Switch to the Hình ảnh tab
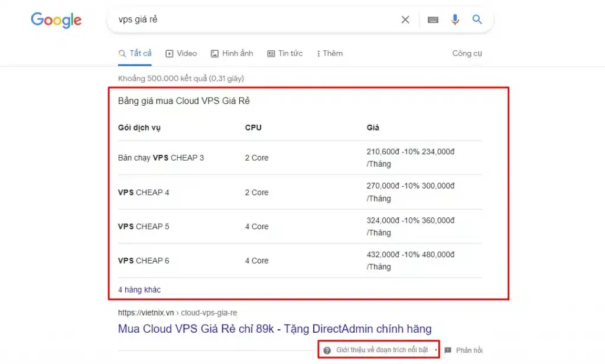The image size is (605, 364). pyautogui.click(x=232, y=54)
